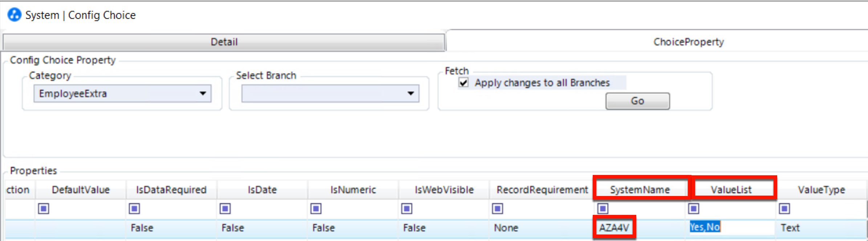
Task: Click the Go button
Action: coord(637,101)
